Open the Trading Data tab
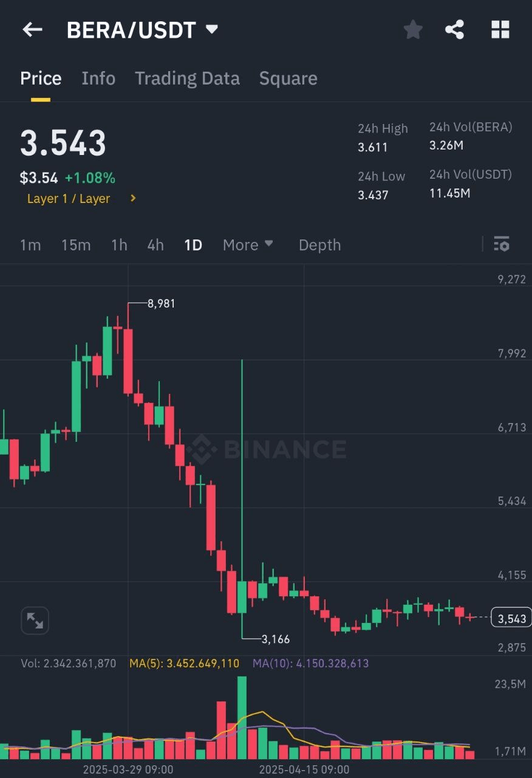This screenshot has width=532, height=778. pyautogui.click(x=187, y=78)
